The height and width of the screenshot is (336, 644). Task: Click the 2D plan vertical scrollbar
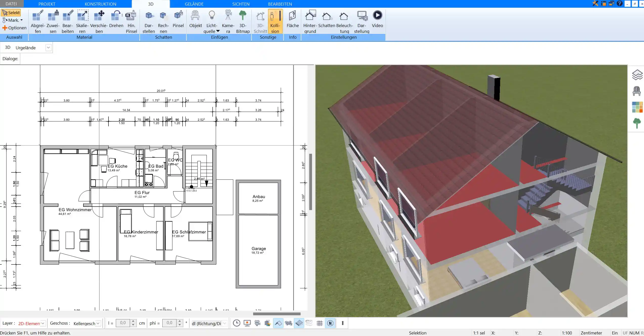(310, 182)
